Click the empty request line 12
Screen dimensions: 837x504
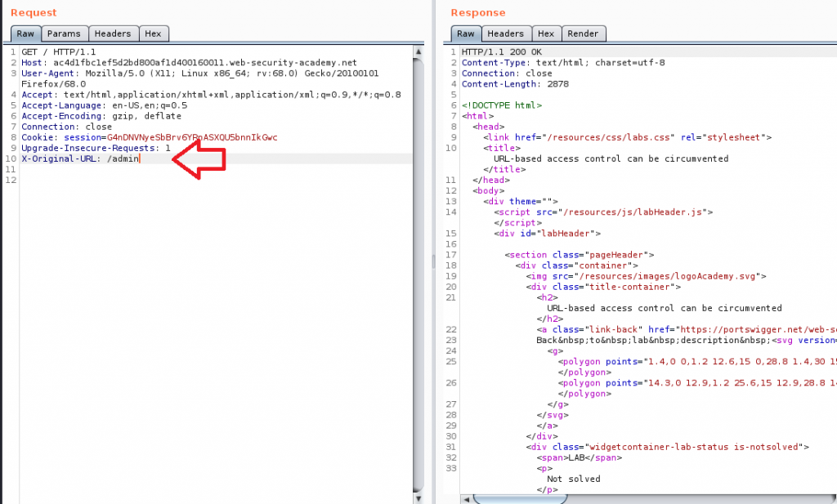coord(216,181)
